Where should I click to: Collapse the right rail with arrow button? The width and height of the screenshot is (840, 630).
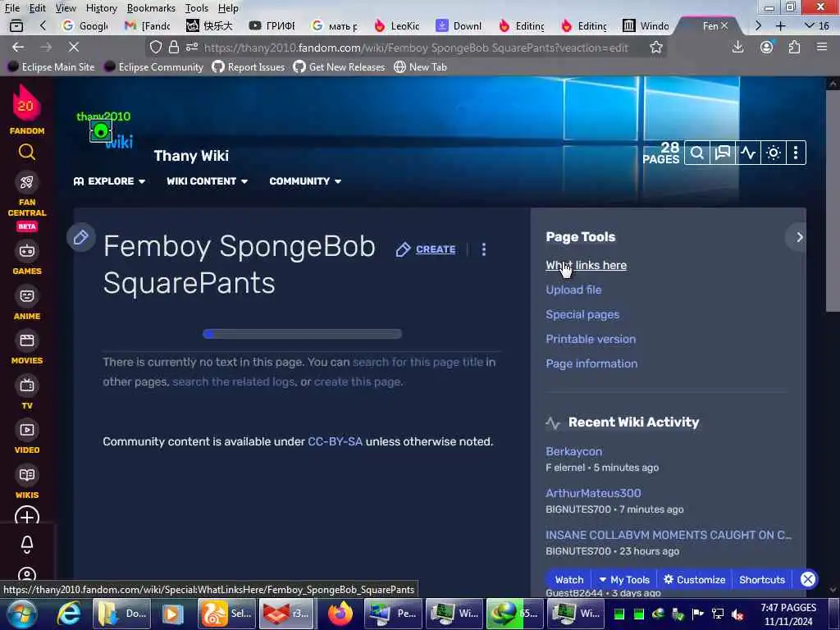point(799,237)
